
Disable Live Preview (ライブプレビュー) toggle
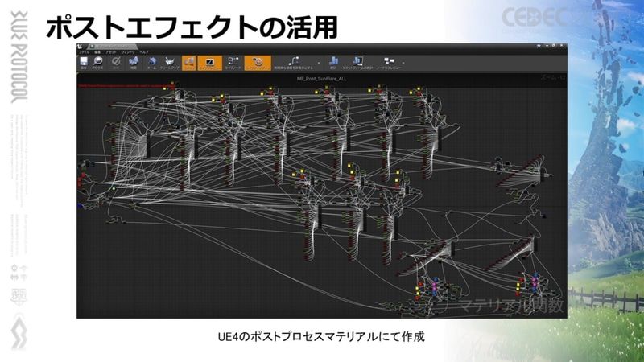[x=210, y=63]
